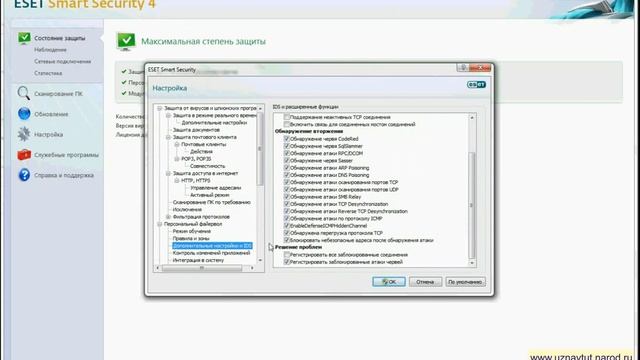640x360 pixels.
Task: Collapse HTTP, HTTPS tree node
Action: tap(177, 180)
